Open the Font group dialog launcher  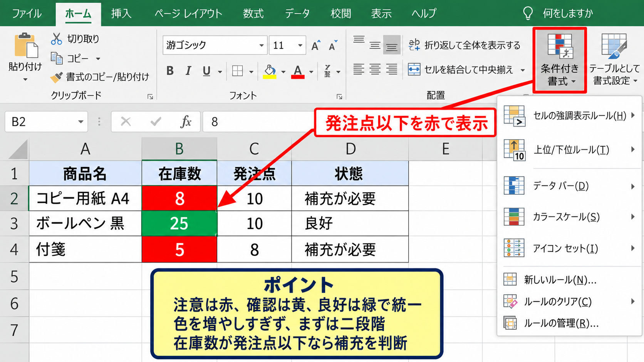pyautogui.click(x=339, y=97)
